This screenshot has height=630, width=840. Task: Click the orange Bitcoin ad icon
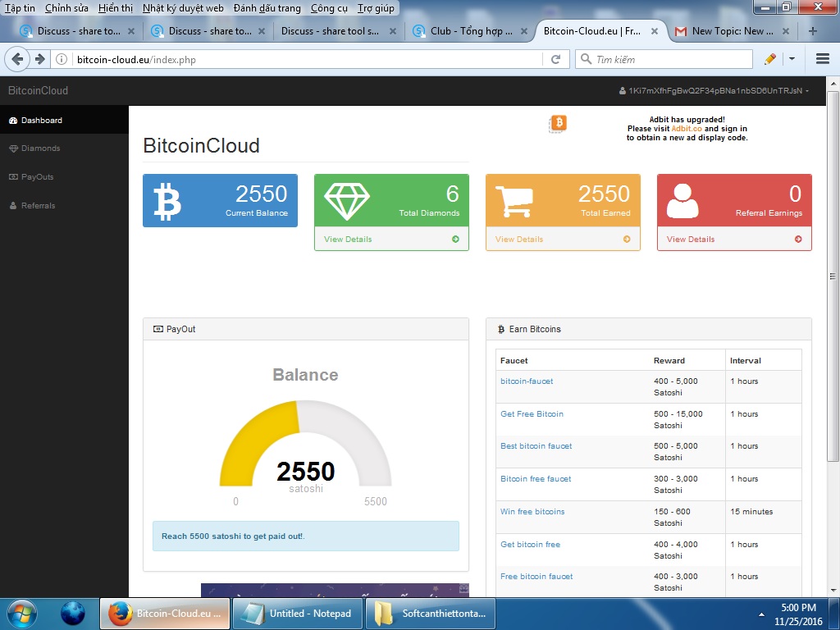tap(558, 123)
